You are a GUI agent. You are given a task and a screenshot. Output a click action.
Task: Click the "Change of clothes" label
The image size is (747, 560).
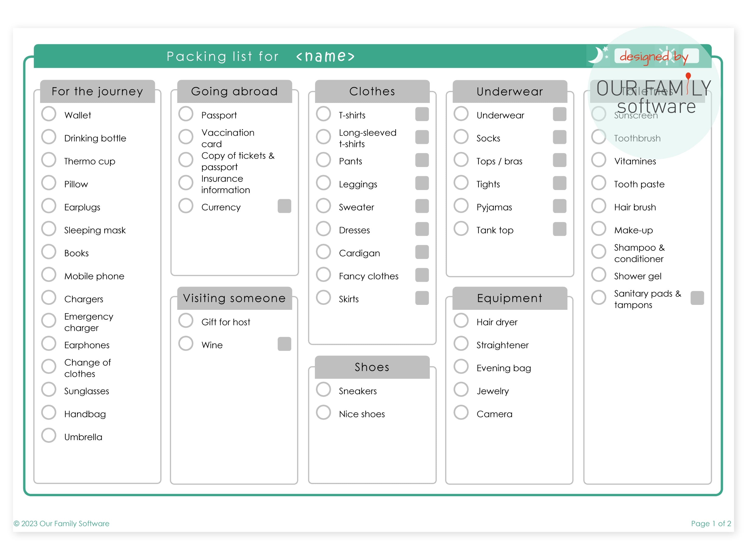point(87,368)
